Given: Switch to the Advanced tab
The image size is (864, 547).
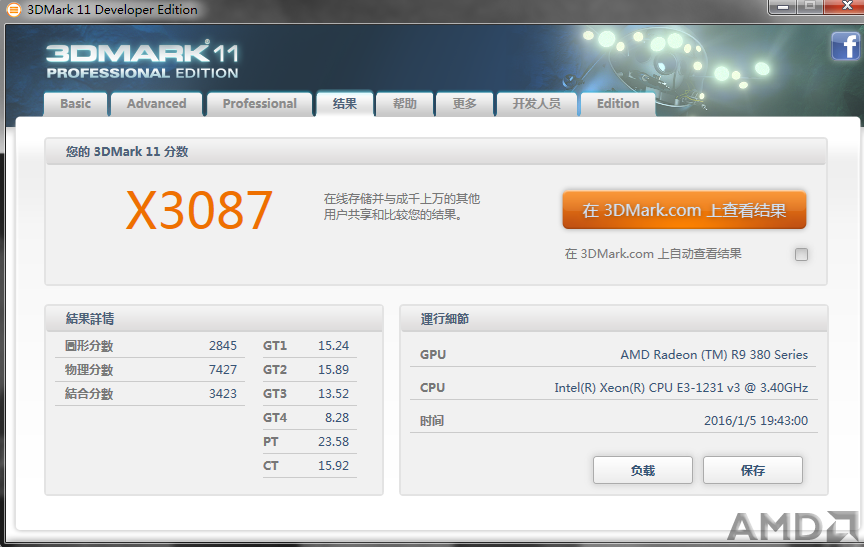Looking at the screenshot, I should pyautogui.click(x=156, y=104).
